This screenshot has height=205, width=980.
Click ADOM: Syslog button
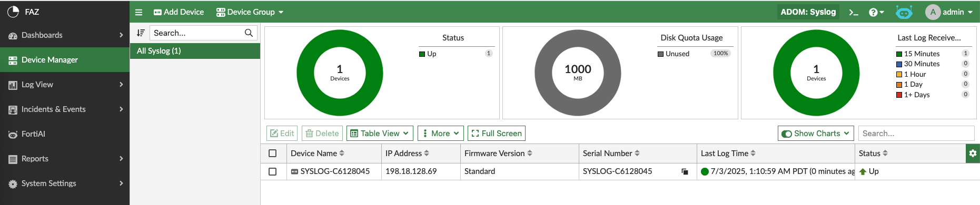click(808, 12)
